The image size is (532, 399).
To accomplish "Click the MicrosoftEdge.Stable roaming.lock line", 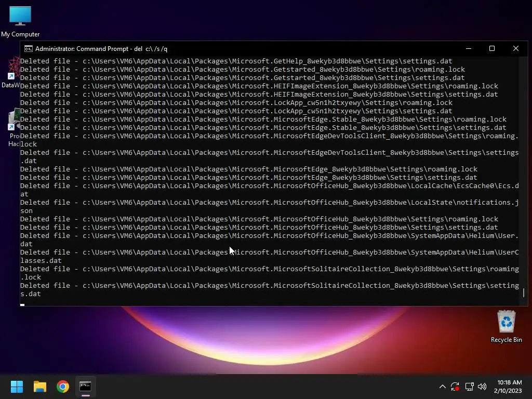I will [263, 119].
